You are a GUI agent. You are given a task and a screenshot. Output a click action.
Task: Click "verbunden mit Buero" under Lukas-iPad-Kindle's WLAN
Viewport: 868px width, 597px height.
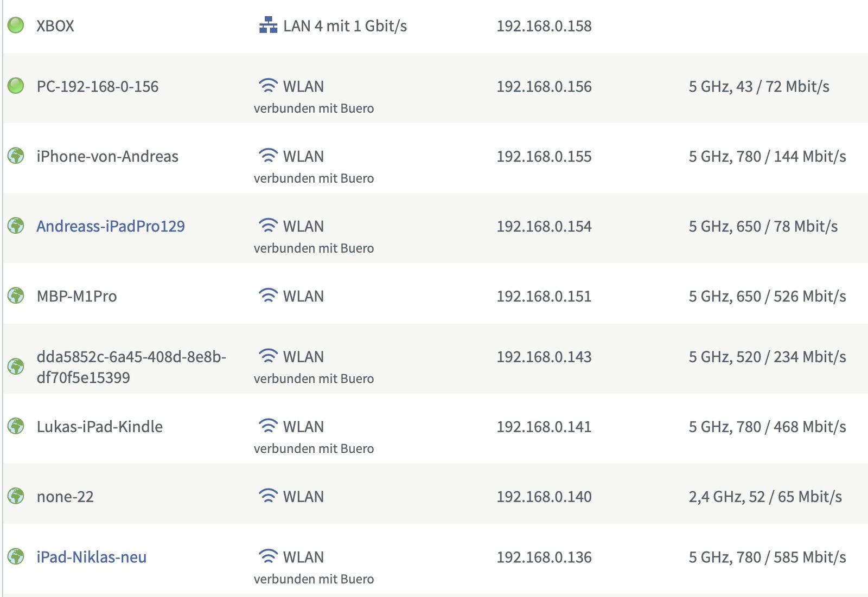pos(314,448)
